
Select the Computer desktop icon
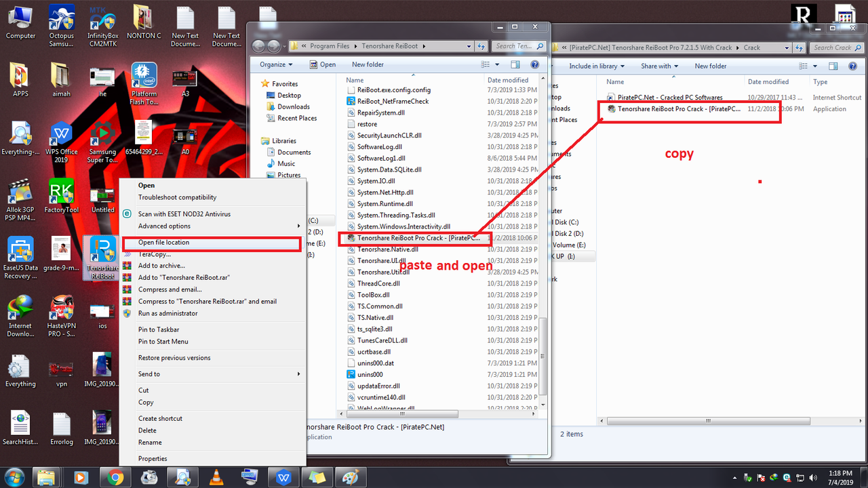click(x=20, y=22)
